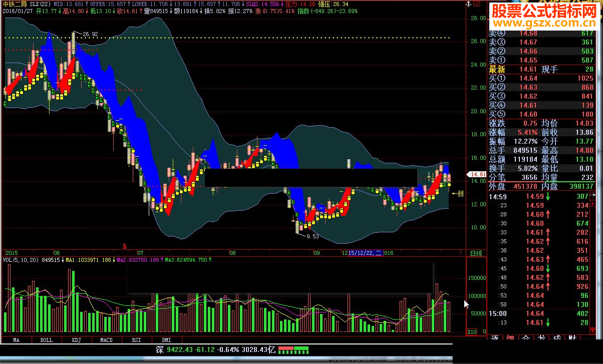Switch to the MA indicator tab

[x=17, y=340]
